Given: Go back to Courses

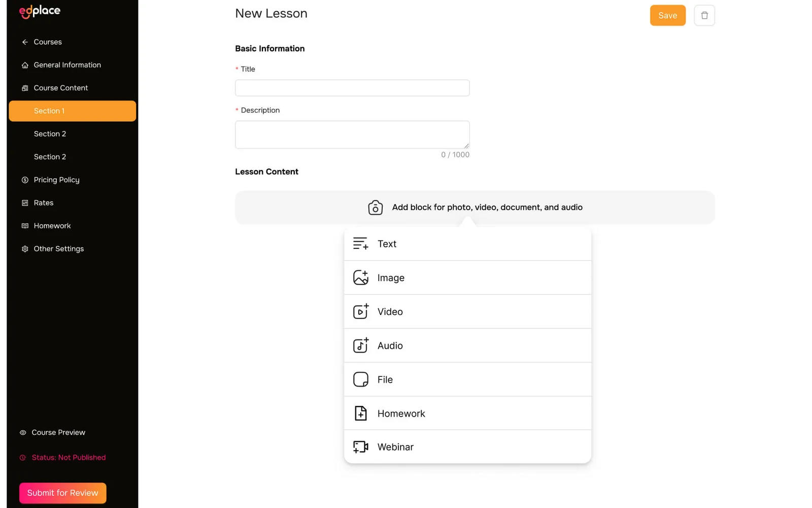Looking at the screenshot, I should coord(48,42).
